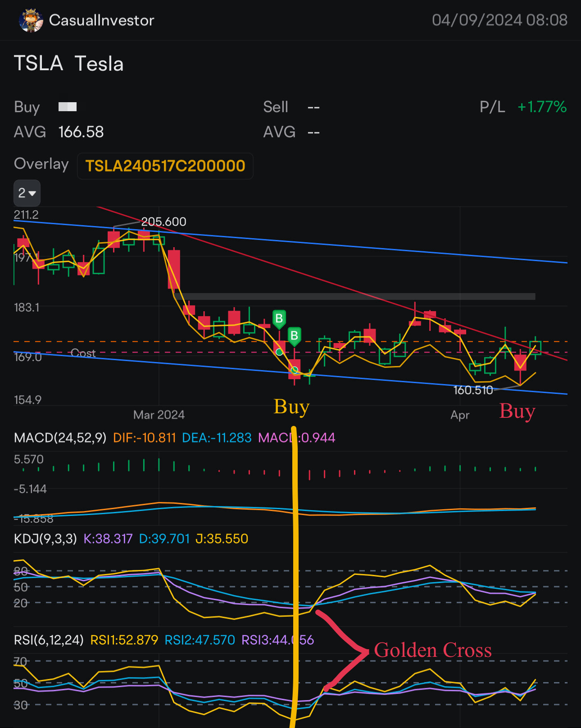Select the RSI1:52.879 value
The width and height of the screenshot is (581, 728).
124,640
